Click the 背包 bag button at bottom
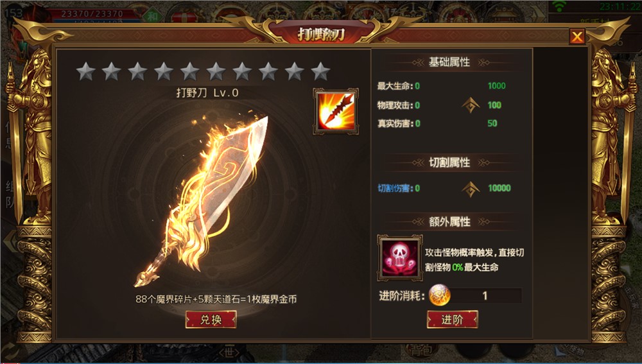This screenshot has height=364, width=642. 420,351
